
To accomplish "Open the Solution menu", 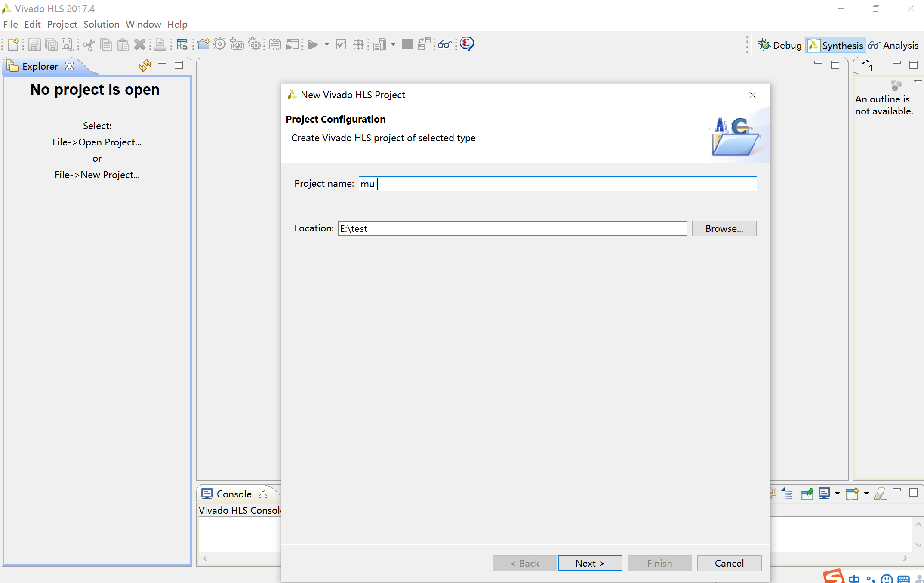I will click(x=101, y=24).
